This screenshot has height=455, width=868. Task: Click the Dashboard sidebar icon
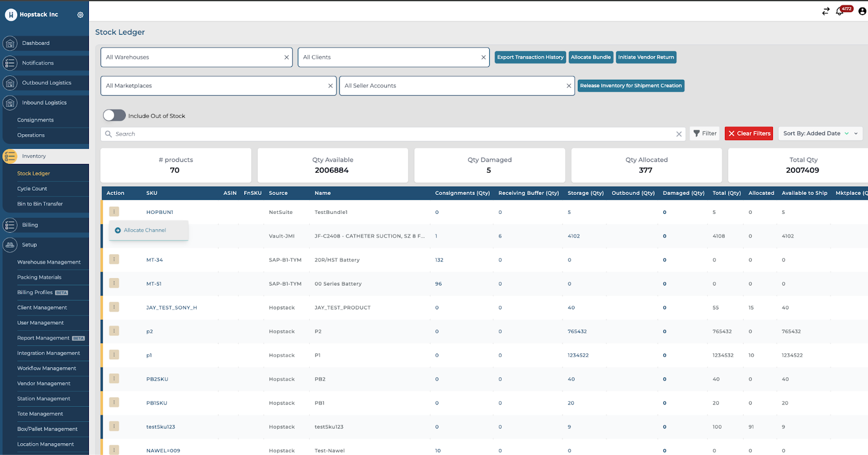coord(10,43)
